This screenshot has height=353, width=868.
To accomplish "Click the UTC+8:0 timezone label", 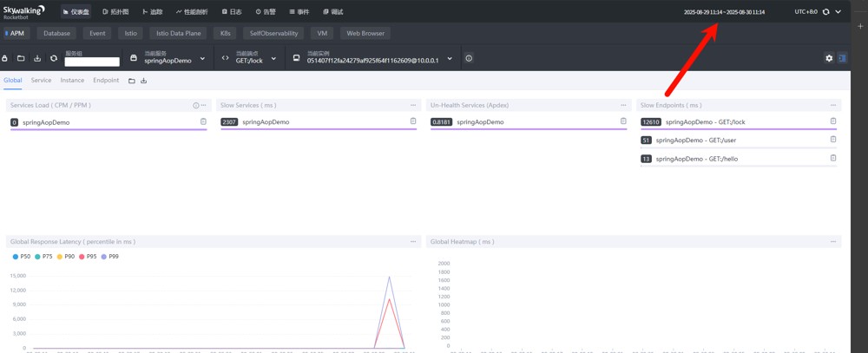I will (x=806, y=11).
